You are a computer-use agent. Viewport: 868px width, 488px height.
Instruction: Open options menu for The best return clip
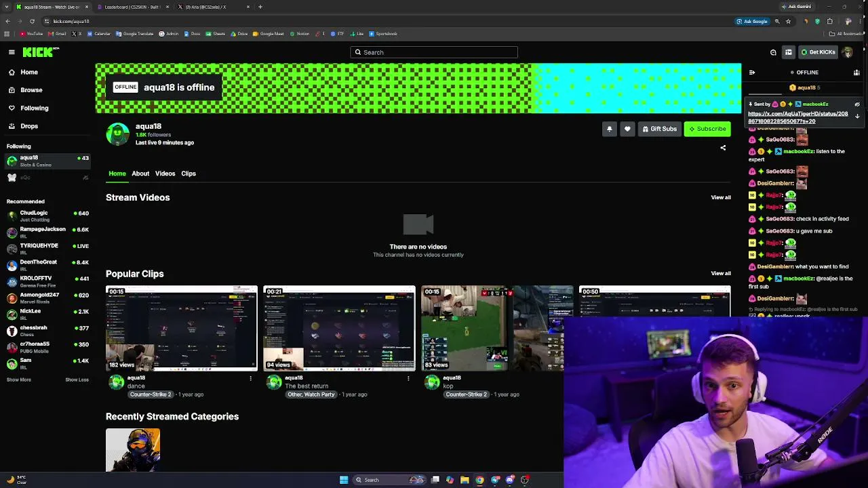click(408, 378)
